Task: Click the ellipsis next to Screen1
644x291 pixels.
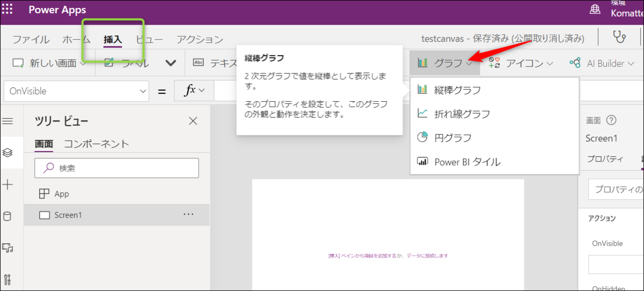Action: 188,214
